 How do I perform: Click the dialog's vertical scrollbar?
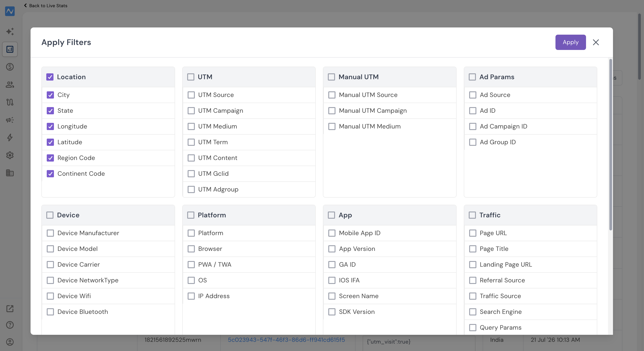click(x=611, y=145)
